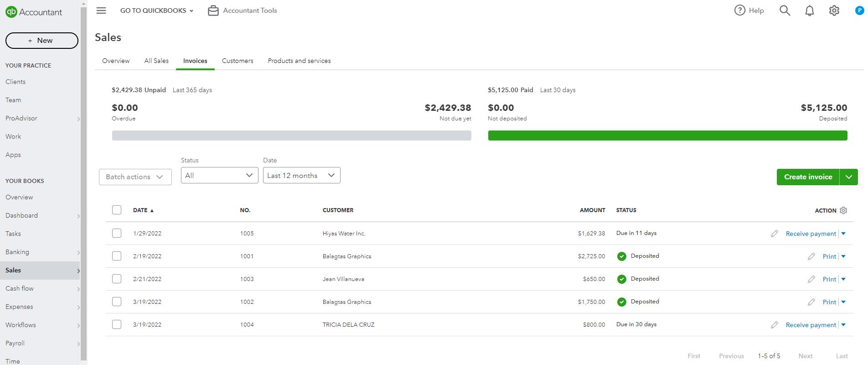Viewport: 868px width, 365px height.
Task: Open the hamburger navigation menu icon
Action: [101, 10]
